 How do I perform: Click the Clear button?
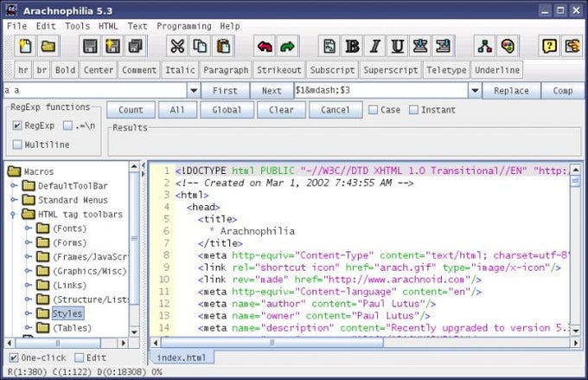point(281,110)
